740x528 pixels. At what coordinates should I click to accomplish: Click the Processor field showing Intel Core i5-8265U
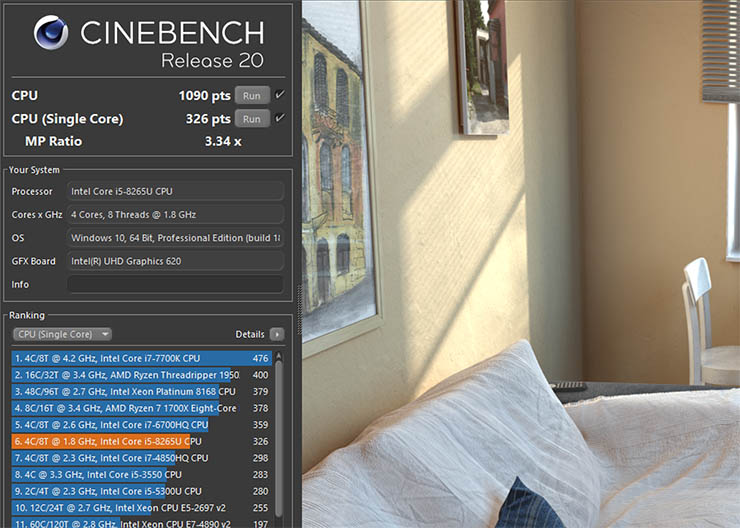(x=175, y=191)
